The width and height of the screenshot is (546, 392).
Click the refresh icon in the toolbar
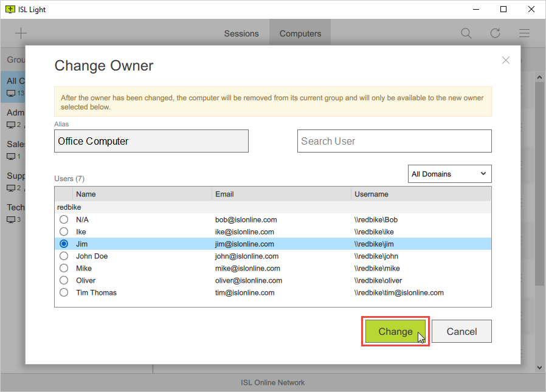[x=495, y=33]
